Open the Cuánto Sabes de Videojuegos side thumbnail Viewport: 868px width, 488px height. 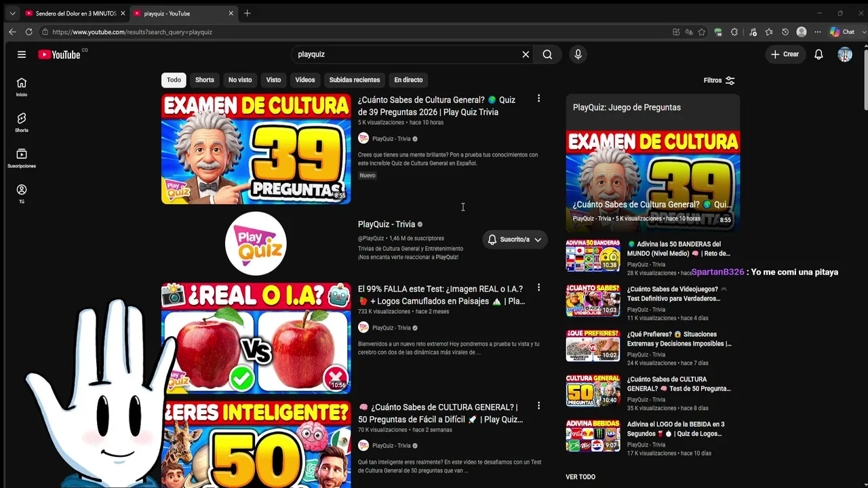click(593, 300)
